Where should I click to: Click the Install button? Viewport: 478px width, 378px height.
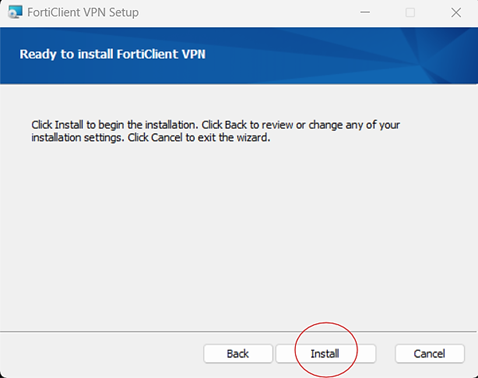pyautogui.click(x=326, y=354)
